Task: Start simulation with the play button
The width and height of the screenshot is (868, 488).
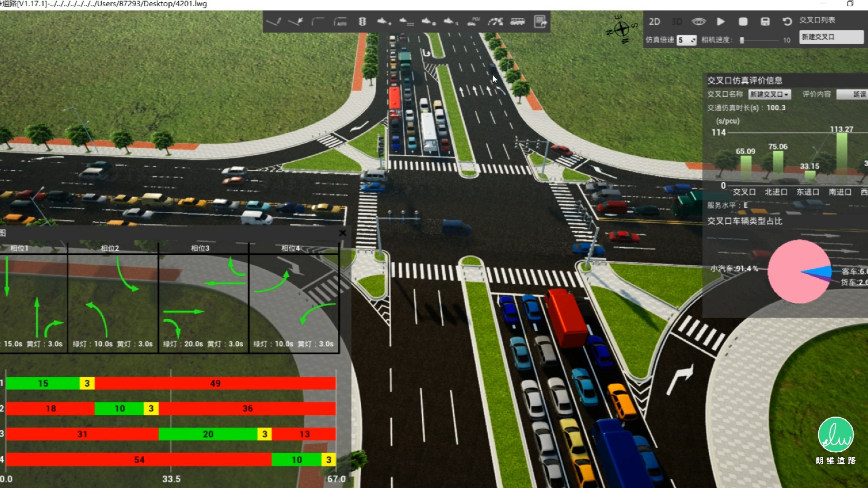Action: [x=721, y=21]
